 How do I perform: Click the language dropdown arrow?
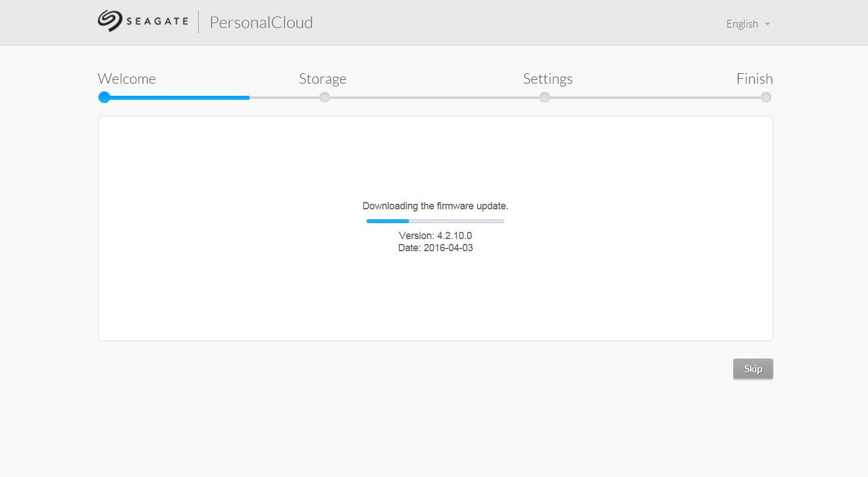pos(767,24)
